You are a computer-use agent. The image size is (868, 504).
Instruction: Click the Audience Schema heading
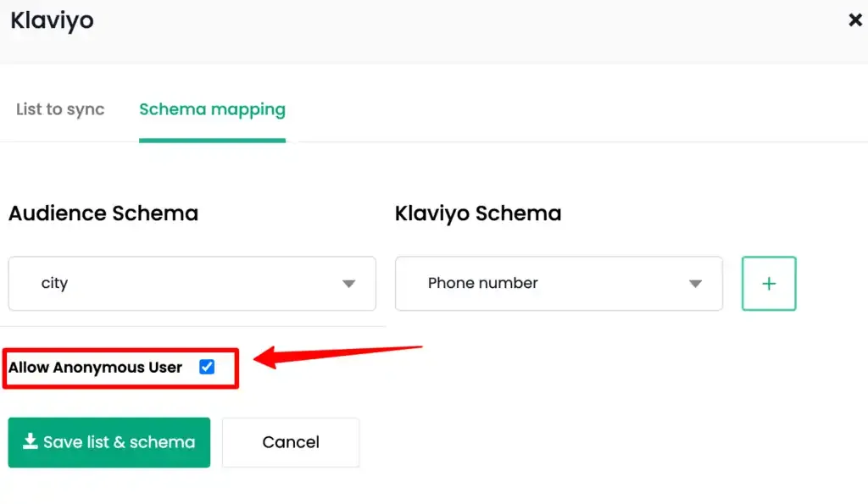tap(103, 213)
